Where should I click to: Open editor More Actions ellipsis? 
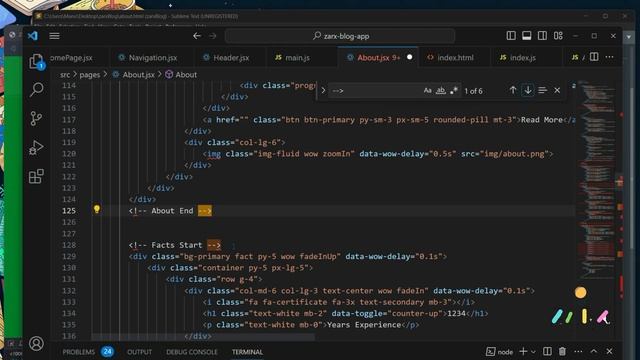[x=609, y=57]
